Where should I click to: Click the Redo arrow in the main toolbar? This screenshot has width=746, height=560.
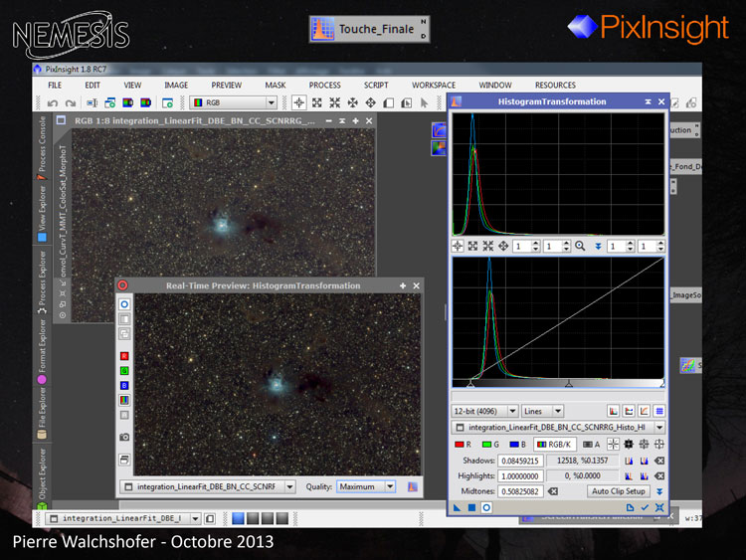pos(71,102)
